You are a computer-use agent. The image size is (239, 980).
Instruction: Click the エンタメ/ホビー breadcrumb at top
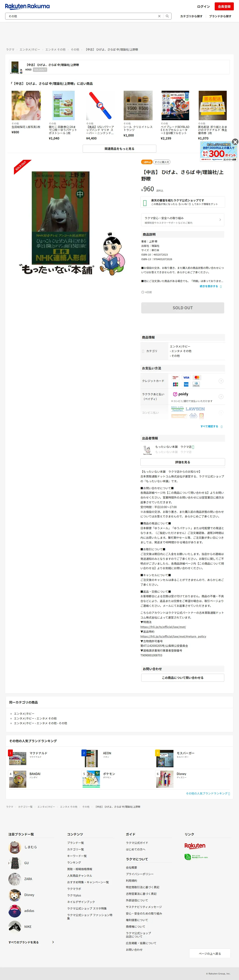(30, 49)
